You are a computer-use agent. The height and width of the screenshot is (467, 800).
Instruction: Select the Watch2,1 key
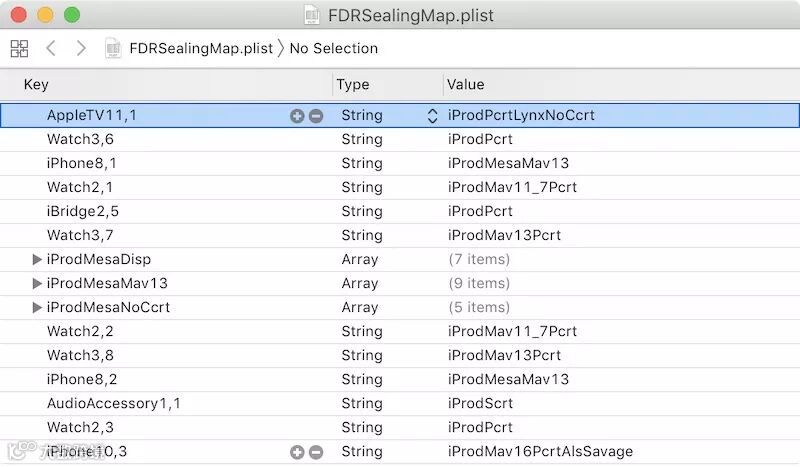click(x=80, y=187)
